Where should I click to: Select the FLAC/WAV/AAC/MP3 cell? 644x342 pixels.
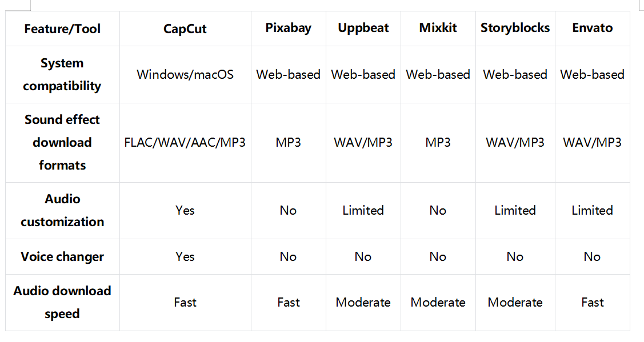[x=185, y=142]
